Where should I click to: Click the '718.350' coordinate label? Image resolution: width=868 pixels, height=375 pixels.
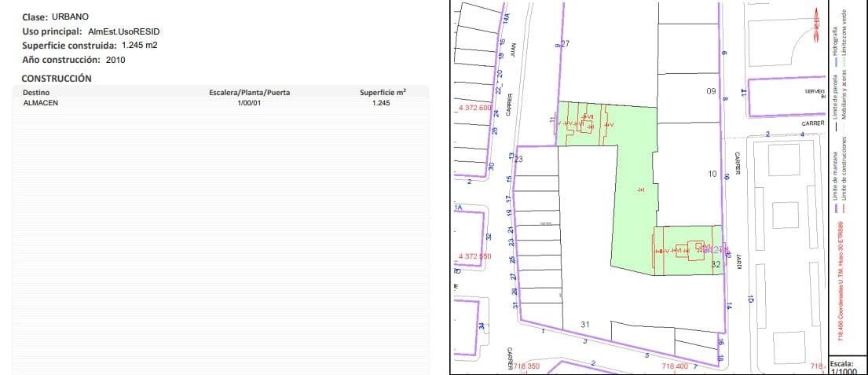point(526,366)
